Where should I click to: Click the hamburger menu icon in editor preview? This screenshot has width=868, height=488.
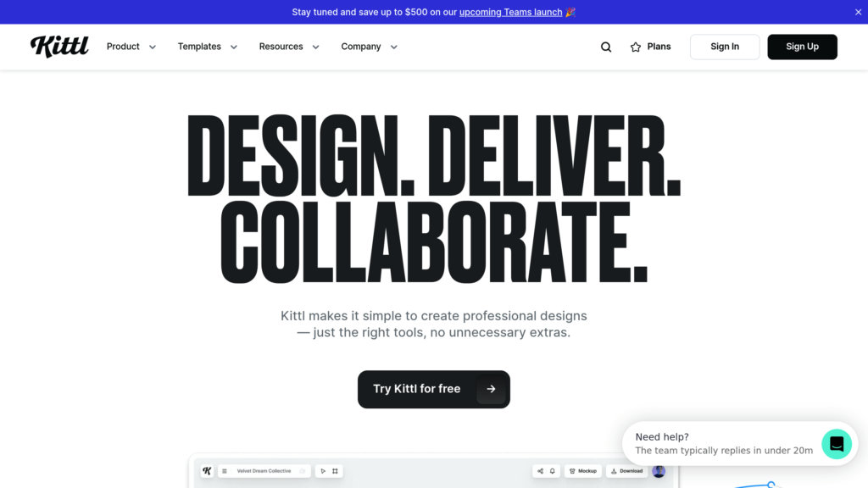point(225,471)
